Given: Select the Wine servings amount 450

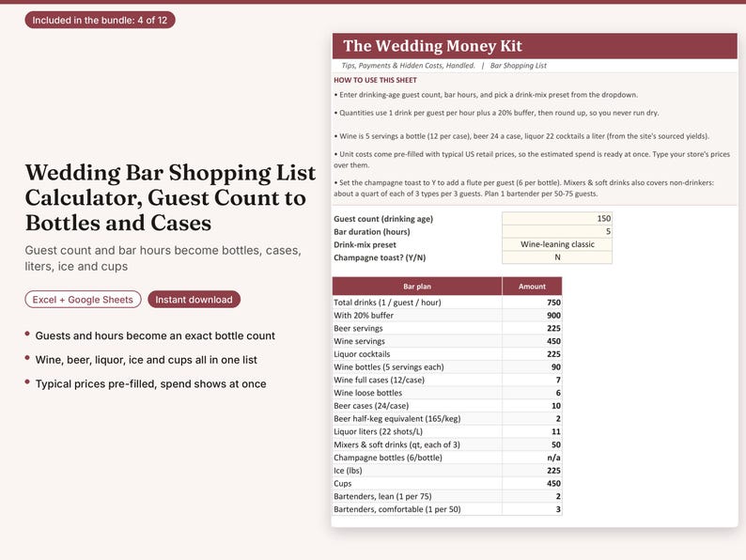Looking at the screenshot, I should (532, 341).
